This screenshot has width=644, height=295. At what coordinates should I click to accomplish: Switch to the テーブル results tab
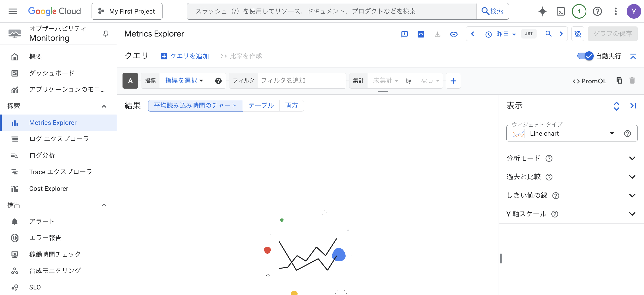[x=261, y=105]
